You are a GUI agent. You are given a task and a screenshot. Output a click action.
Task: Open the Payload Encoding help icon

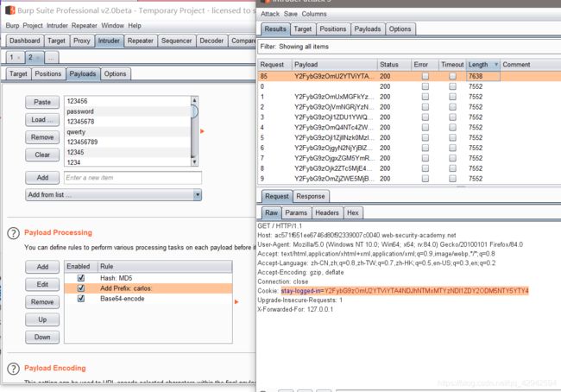click(x=14, y=369)
